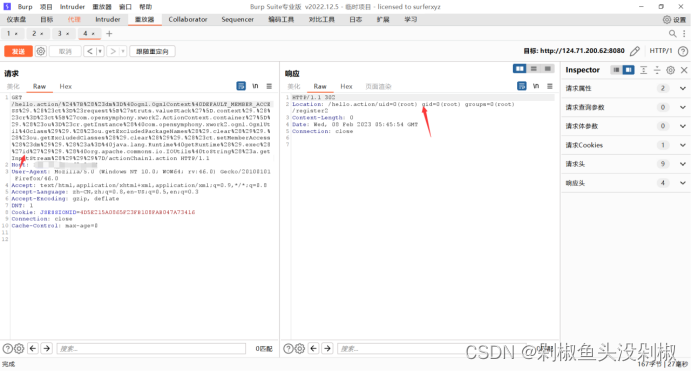
Task: Toggle word wrap icon in request pane
Action: [241, 86]
